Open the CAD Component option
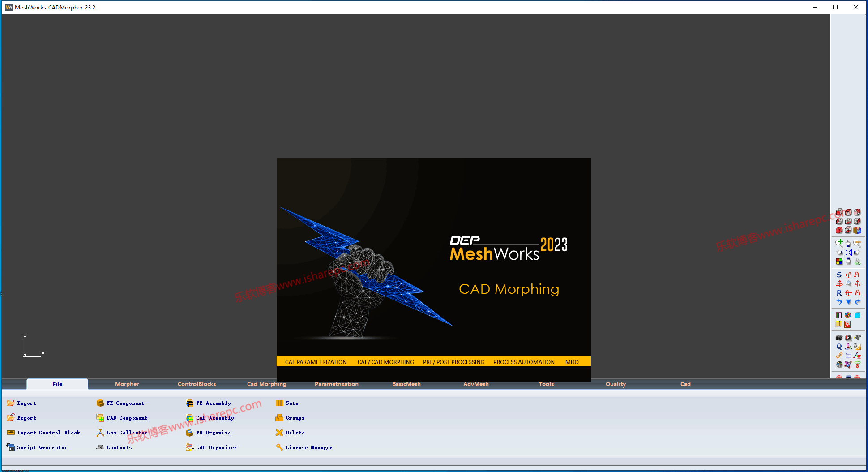868x472 pixels. tap(122, 418)
